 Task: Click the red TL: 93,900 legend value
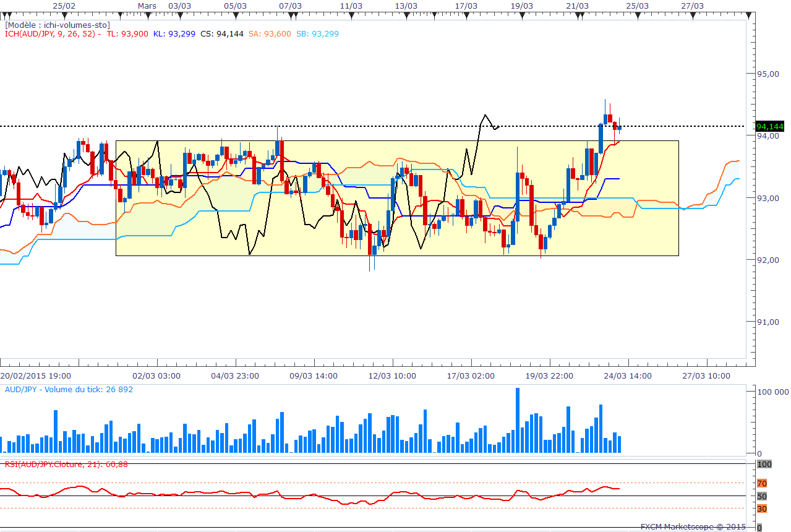point(127,34)
